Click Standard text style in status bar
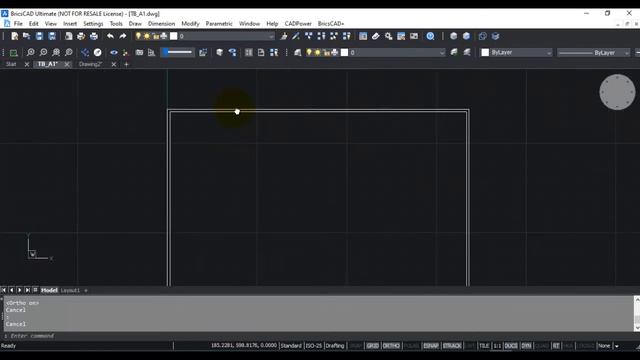Viewport: 640px width, 360px height. click(x=291, y=346)
